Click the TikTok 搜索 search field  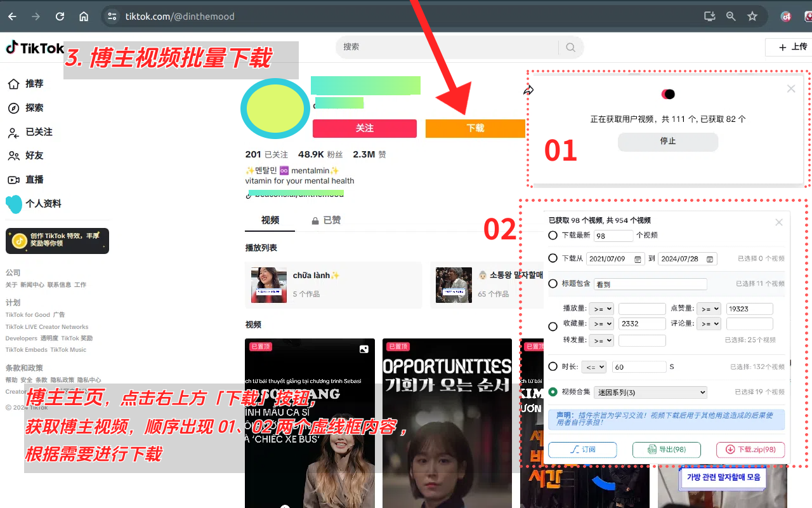pos(447,47)
